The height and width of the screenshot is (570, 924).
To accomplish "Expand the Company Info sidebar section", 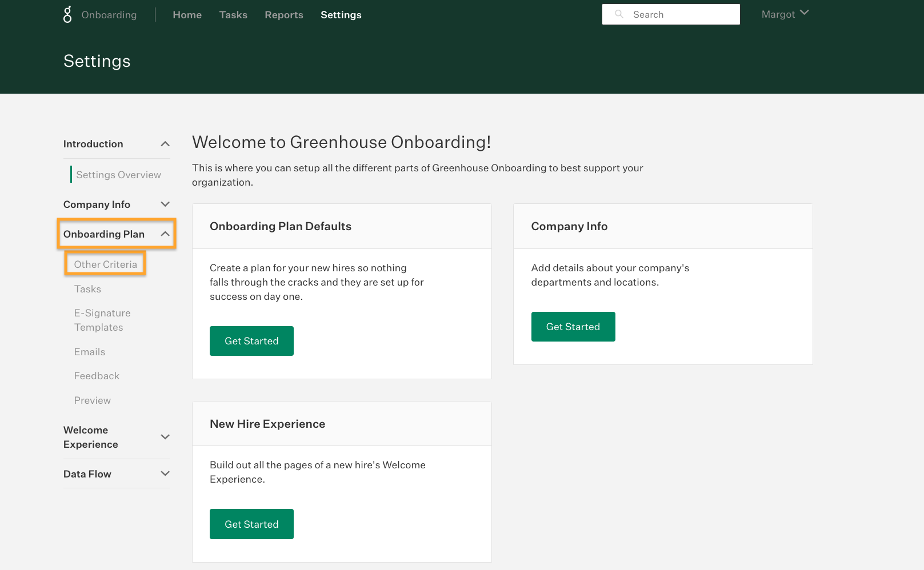I will [117, 204].
